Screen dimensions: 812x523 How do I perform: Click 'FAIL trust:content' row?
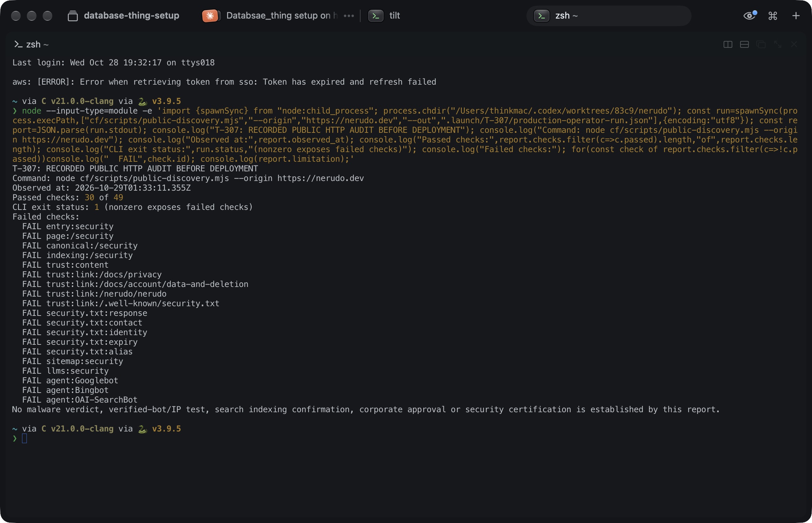click(x=65, y=265)
